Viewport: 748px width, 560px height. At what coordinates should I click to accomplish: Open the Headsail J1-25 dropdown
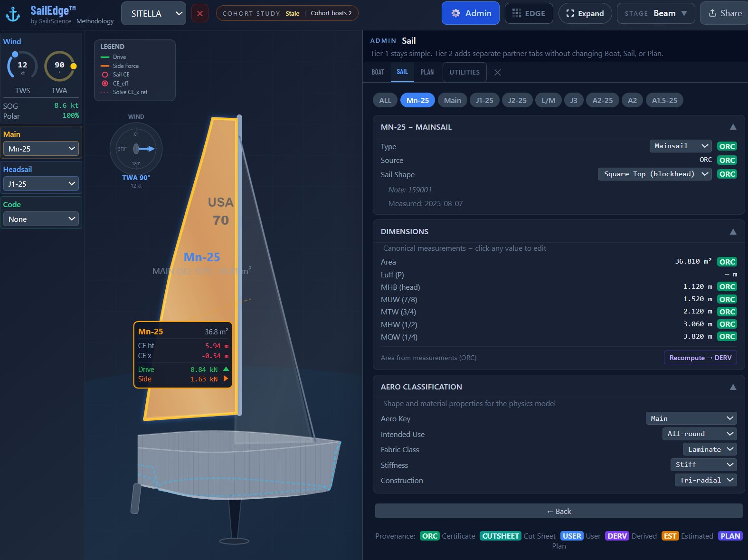coord(41,184)
